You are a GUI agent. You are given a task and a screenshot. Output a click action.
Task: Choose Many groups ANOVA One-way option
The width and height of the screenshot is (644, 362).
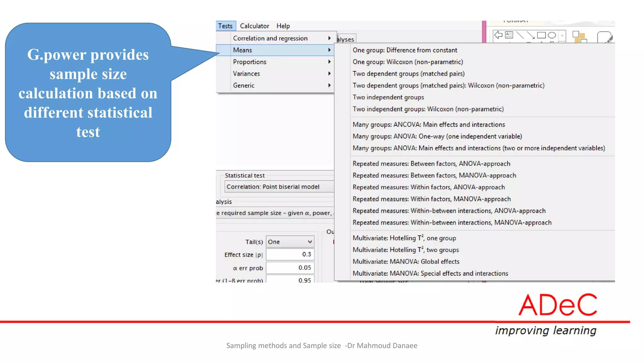(437, 136)
